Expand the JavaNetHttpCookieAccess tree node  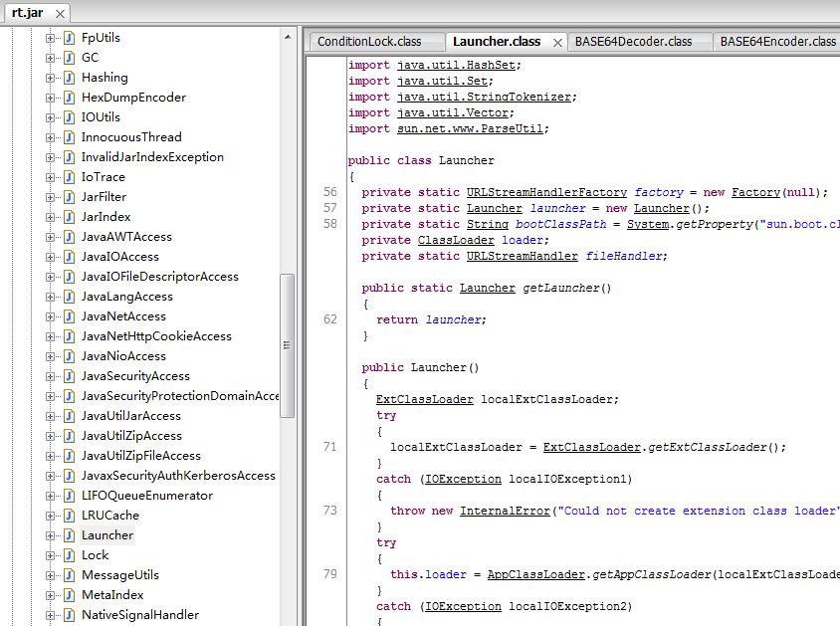click(x=50, y=336)
